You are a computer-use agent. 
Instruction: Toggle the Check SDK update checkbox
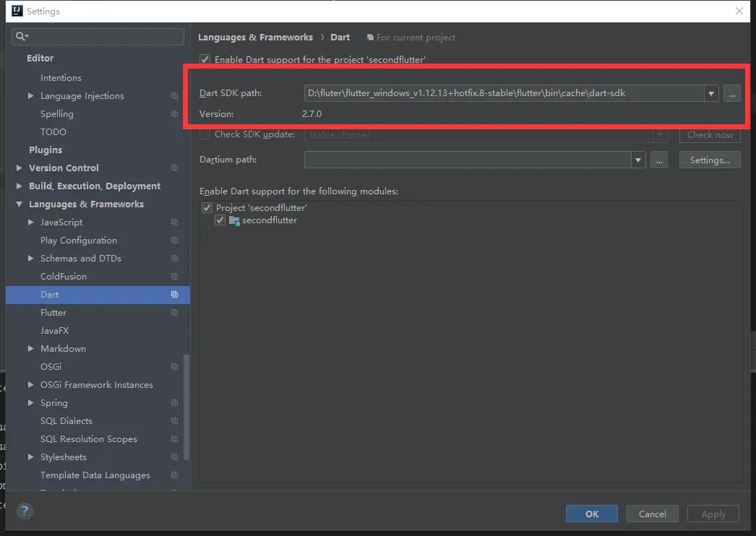tap(205, 134)
